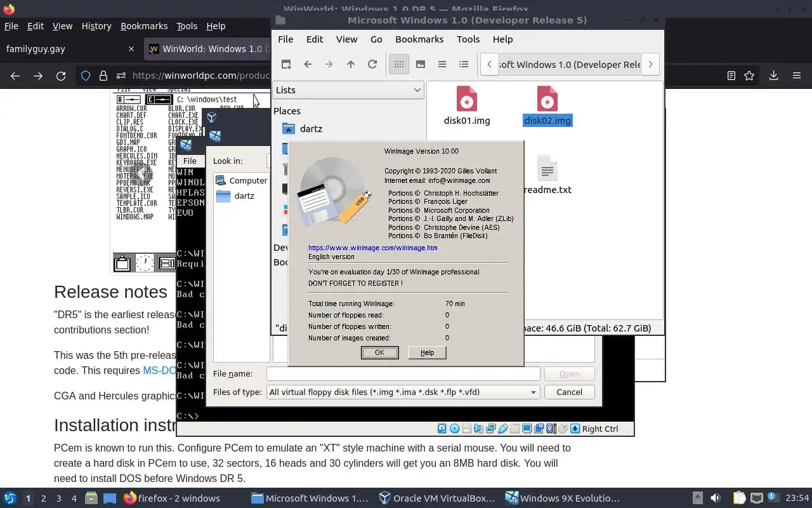Click optical disk icon in VirtualBox status bar
The width and height of the screenshot is (812, 508).
click(x=454, y=429)
